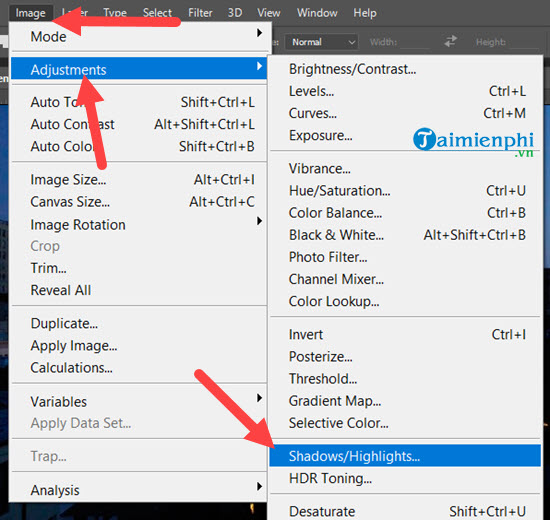Viewport: 550px width, 520px height.
Task: Choose Apply Image...
Action: (x=139, y=346)
